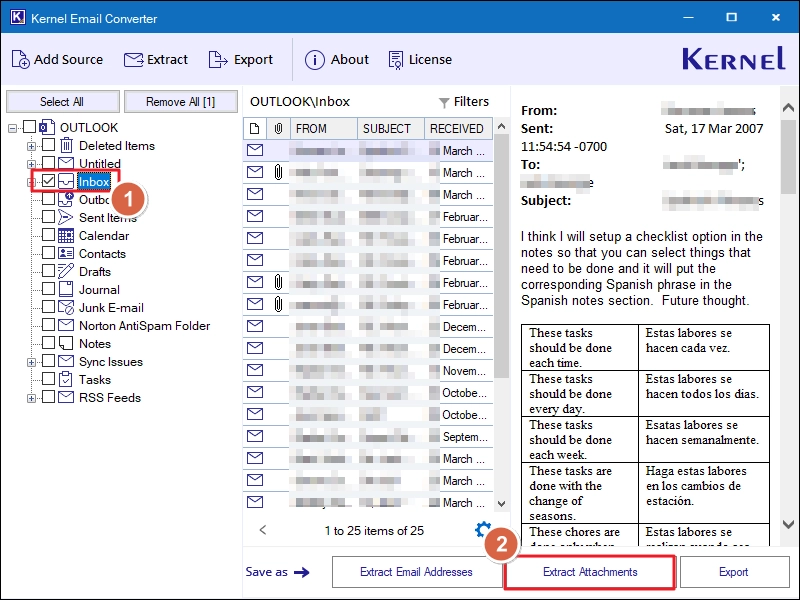This screenshot has height=600, width=800.
Task: Click the Tasks clipboard icon
Action: point(66,379)
